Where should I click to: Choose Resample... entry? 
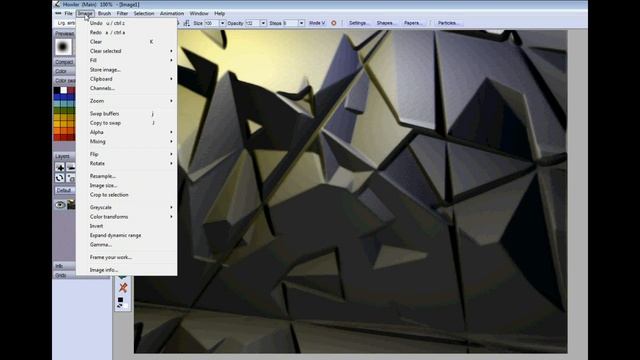point(127,176)
